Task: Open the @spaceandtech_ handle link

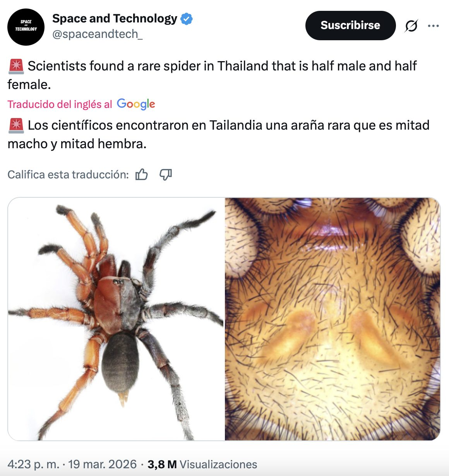Action: 98,34
